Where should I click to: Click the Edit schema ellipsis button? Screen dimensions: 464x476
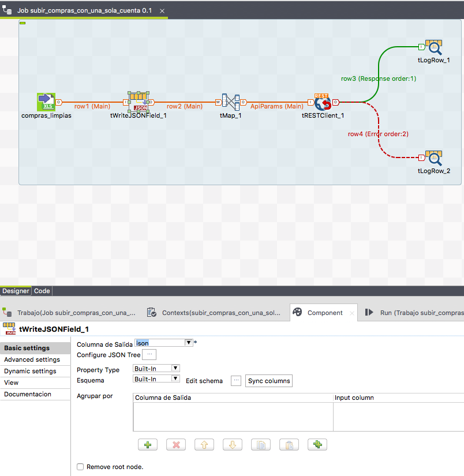(236, 381)
